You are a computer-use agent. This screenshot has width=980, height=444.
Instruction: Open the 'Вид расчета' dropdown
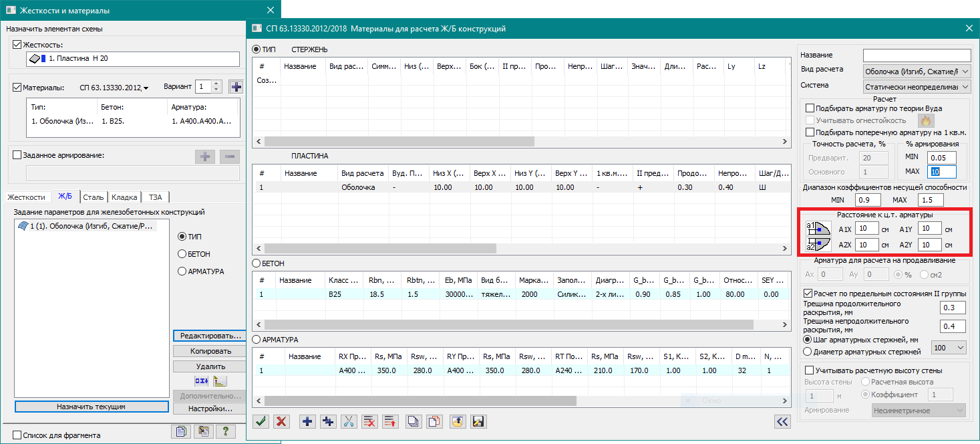pos(917,70)
